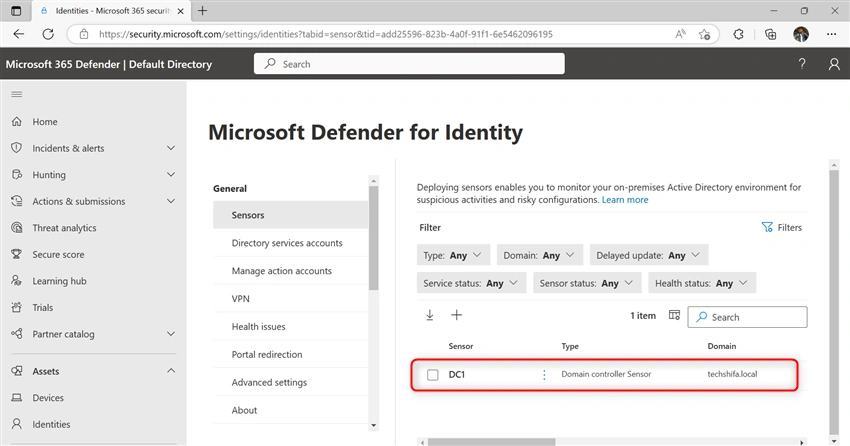The width and height of the screenshot is (850, 446).
Task: Open the Service status filter dropdown
Action: coord(471,283)
